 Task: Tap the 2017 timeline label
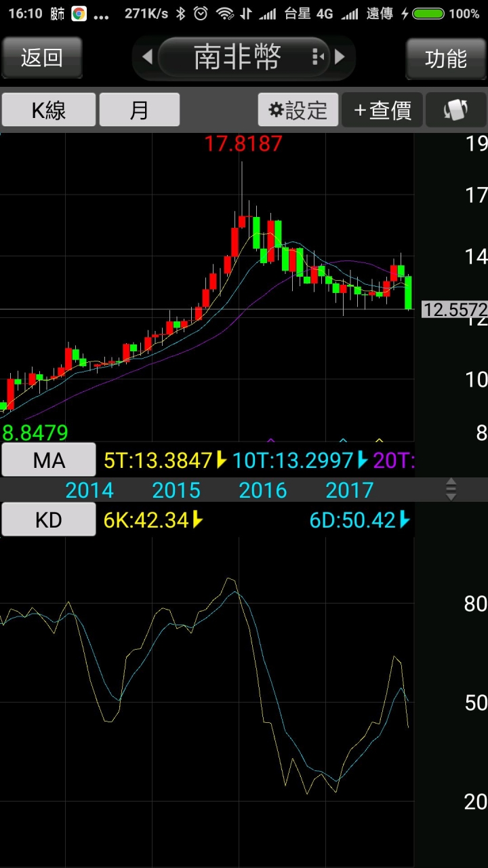click(350, 490)
